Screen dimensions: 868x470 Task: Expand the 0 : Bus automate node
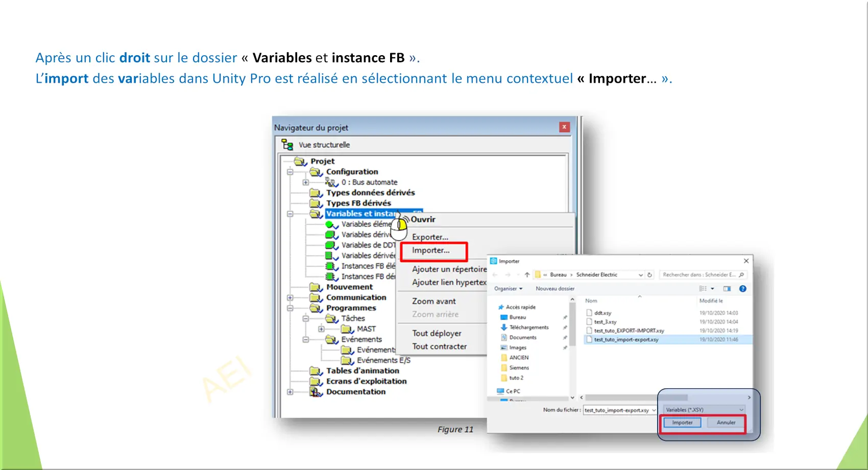coord(305,182)
